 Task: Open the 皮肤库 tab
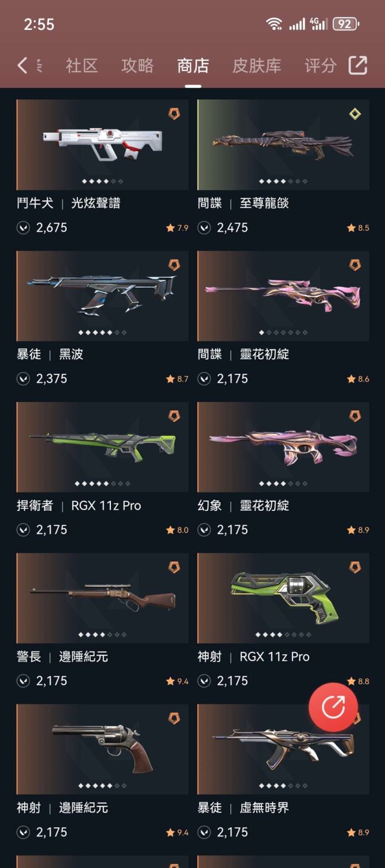257,65
